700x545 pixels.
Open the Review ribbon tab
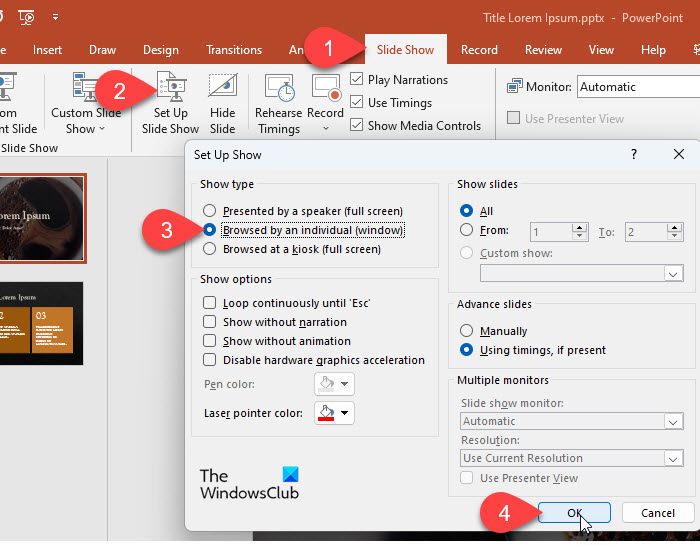coord(543,50)
